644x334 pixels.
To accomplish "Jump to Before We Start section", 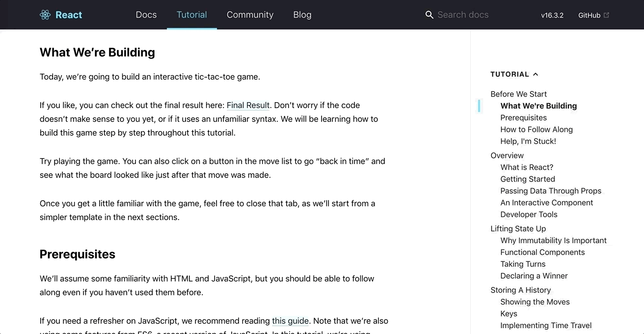I will [518, 94].
